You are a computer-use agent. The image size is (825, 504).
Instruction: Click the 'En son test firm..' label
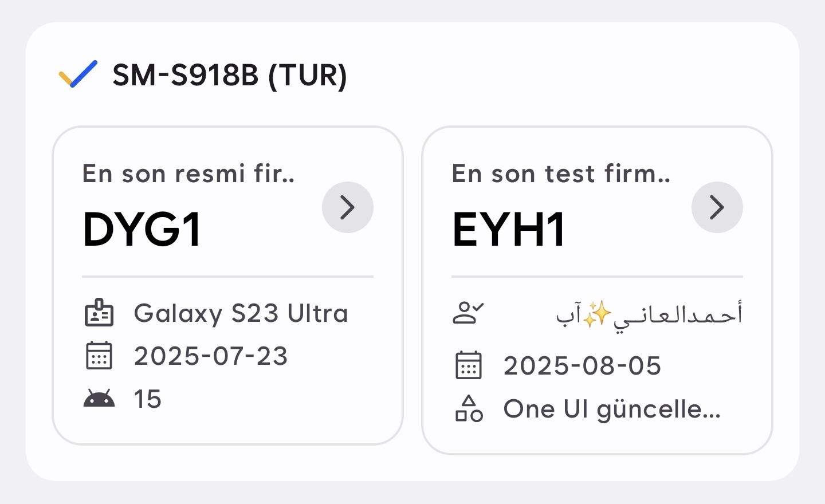click(561, 174)
